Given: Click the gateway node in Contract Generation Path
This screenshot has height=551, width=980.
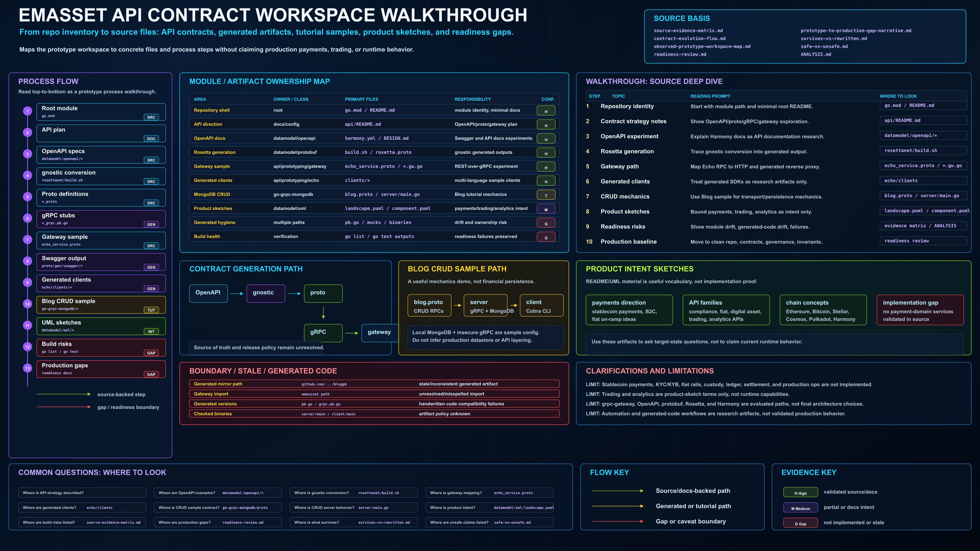Looking at the screenshot, I should [380, 333].
